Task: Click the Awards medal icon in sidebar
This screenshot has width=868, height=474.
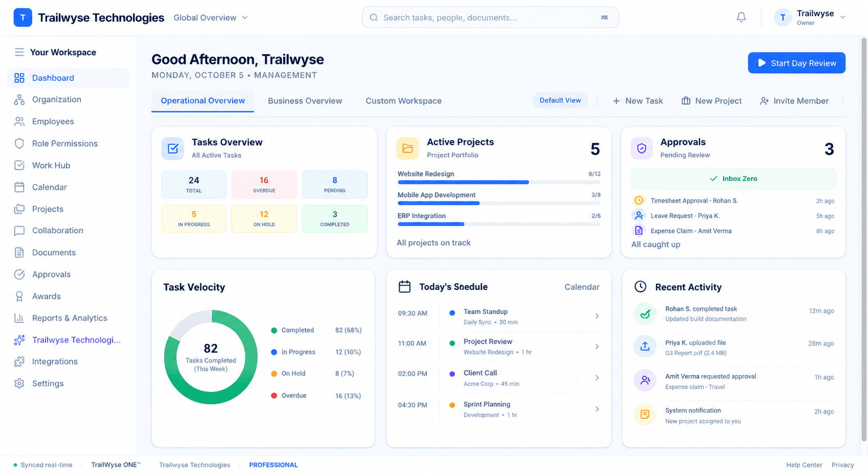Action: pyautogui.click(x=19, y=296)
